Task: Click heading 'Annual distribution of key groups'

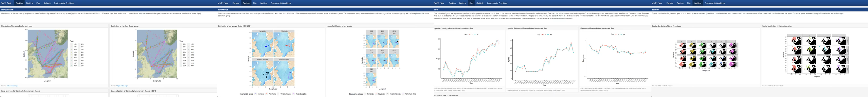Action: click(x=340, y=26)
